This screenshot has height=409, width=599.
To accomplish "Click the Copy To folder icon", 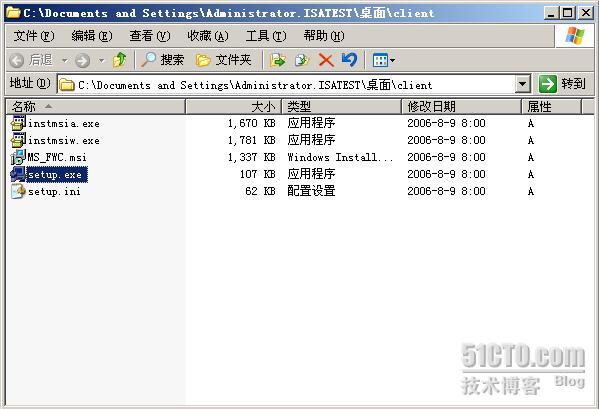I will click(x=302, y=60).
